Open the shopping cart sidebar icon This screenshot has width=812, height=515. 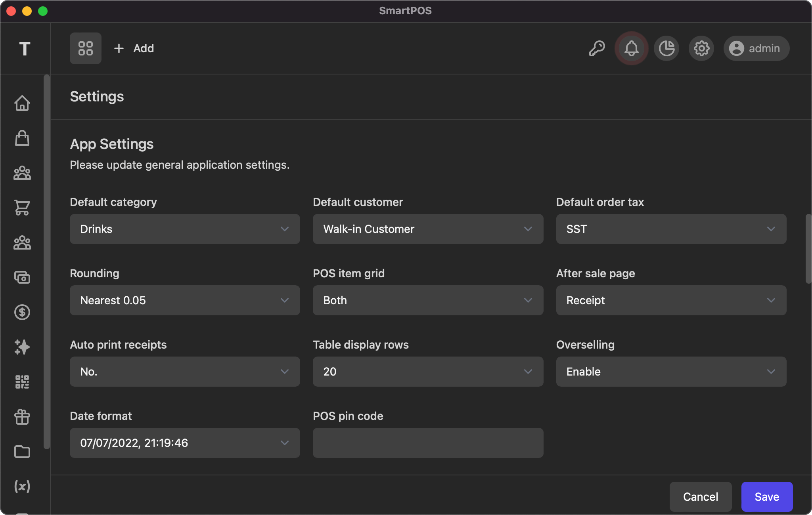coord(22,208)
